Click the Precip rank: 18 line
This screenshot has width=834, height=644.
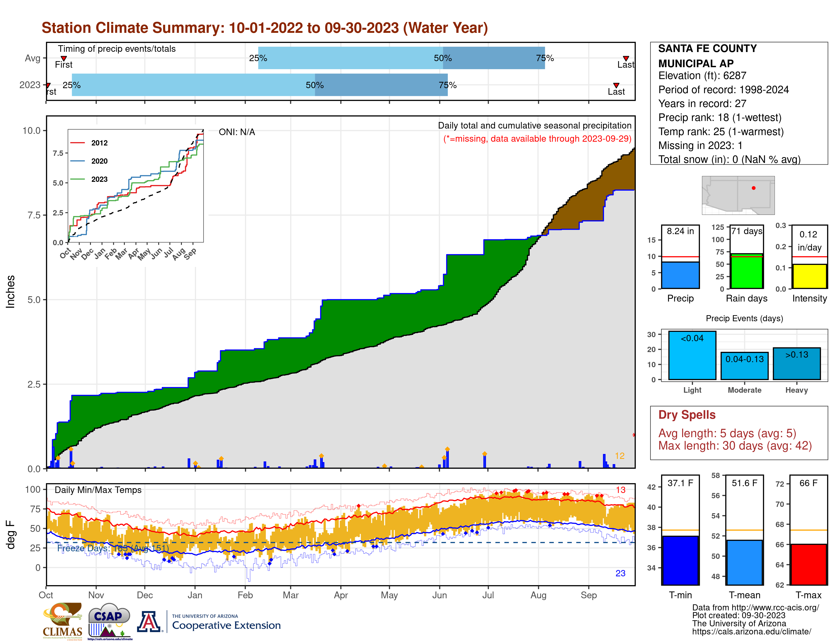pos(720,117)
